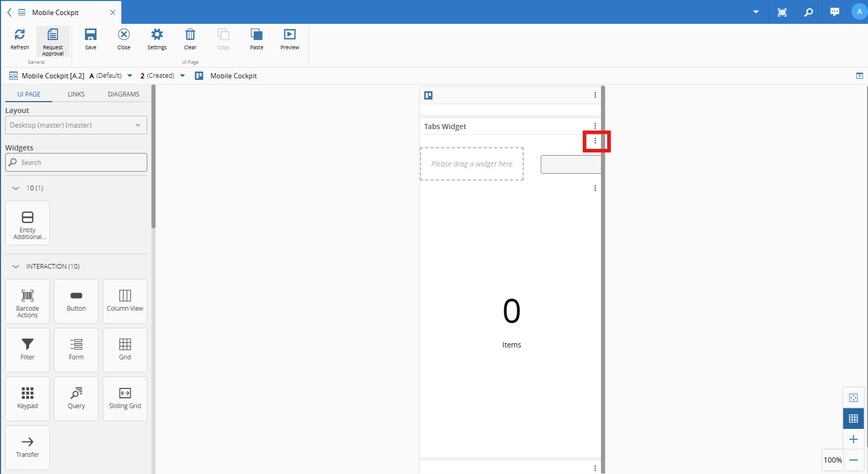Select the Barcode Actions widget

tap(27, 301)
